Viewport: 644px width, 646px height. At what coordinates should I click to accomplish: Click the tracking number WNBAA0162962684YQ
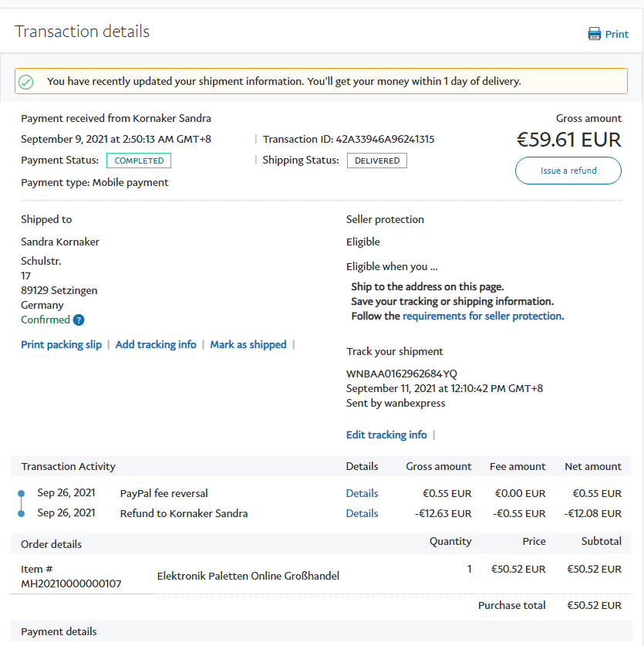tap(402, 374)
